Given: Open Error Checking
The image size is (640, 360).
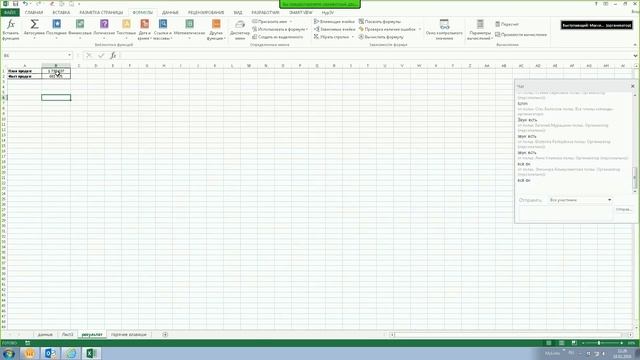Looking at the screenshot, I should tap(387, 29).
